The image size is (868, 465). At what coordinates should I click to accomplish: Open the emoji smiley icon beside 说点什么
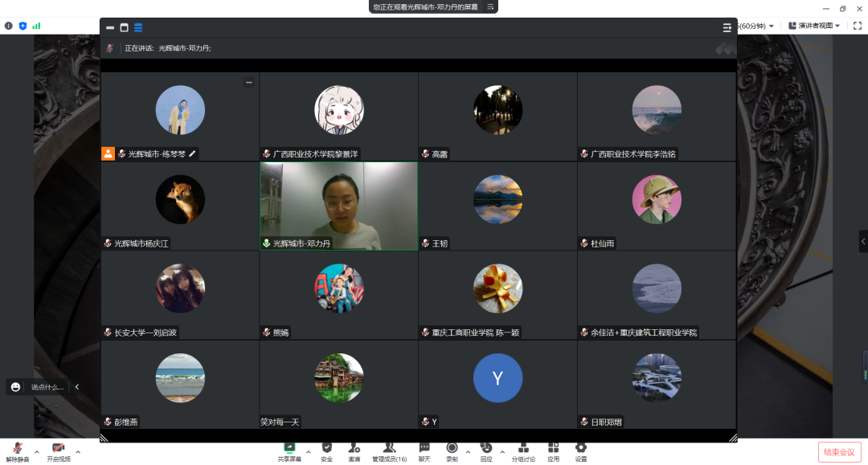click(15, 387)
